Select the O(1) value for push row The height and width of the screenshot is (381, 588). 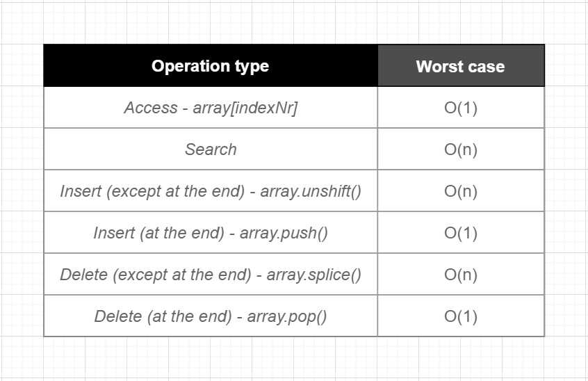click(461, 232)
